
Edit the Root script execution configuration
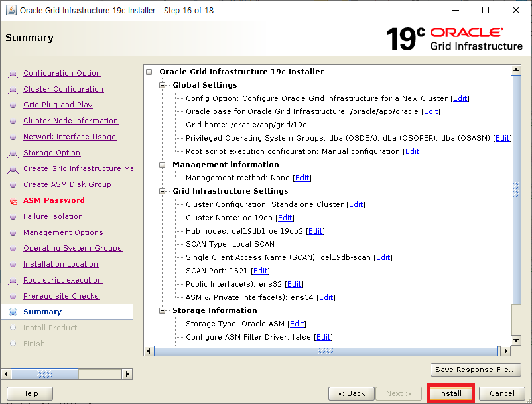pyautogui.click(x=412, y=151)
